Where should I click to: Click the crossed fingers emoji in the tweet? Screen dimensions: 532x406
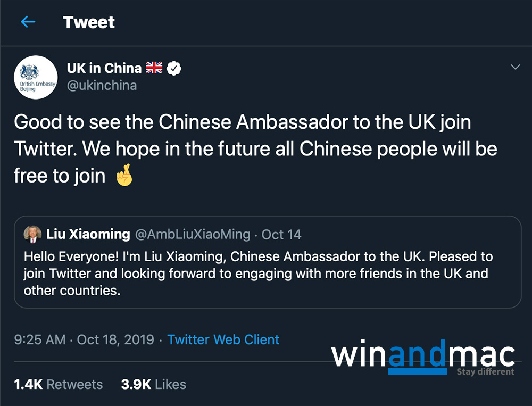pos(124,176)
